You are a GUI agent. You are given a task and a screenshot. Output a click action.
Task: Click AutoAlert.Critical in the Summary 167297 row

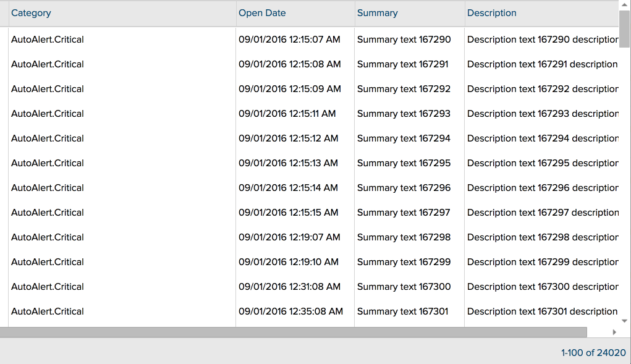[48, 213]
